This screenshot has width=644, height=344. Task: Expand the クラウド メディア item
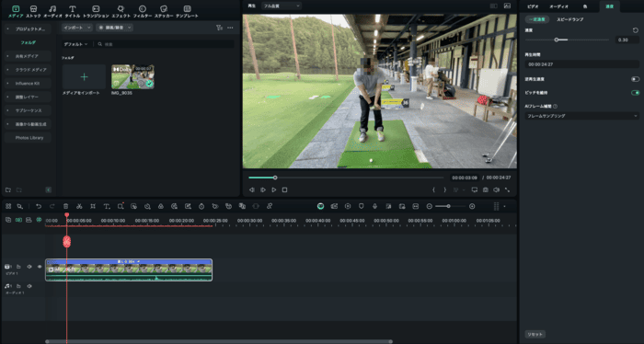pyautogui.click(x=28, y=70)
